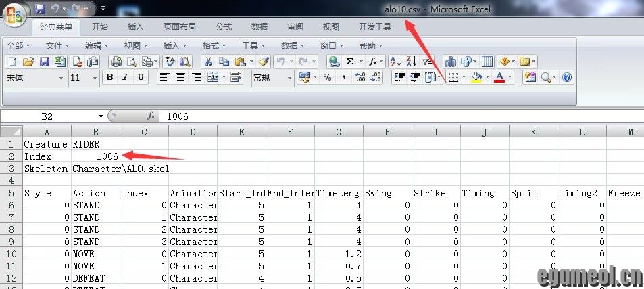
Task: Toggle Bold formatting
Action: click(x=109, y=78)
